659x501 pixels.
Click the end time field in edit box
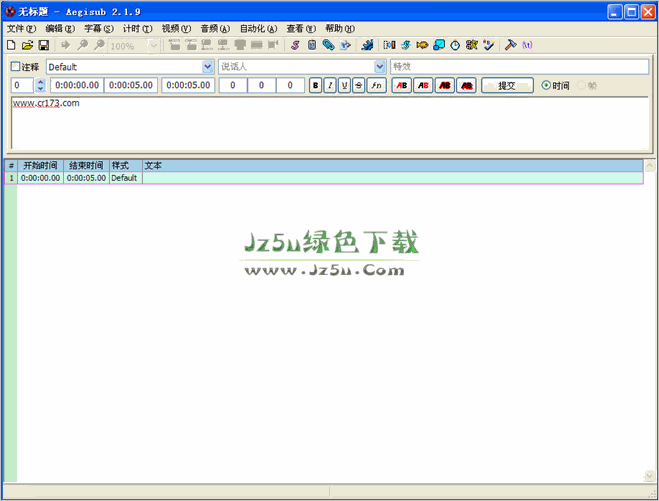coord(131,85)
